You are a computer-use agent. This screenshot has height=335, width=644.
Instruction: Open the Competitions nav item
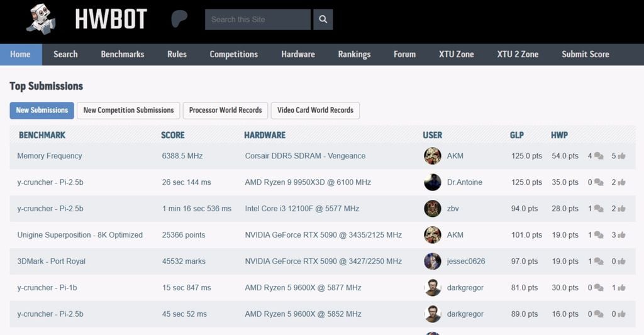(x=234, y=54)
